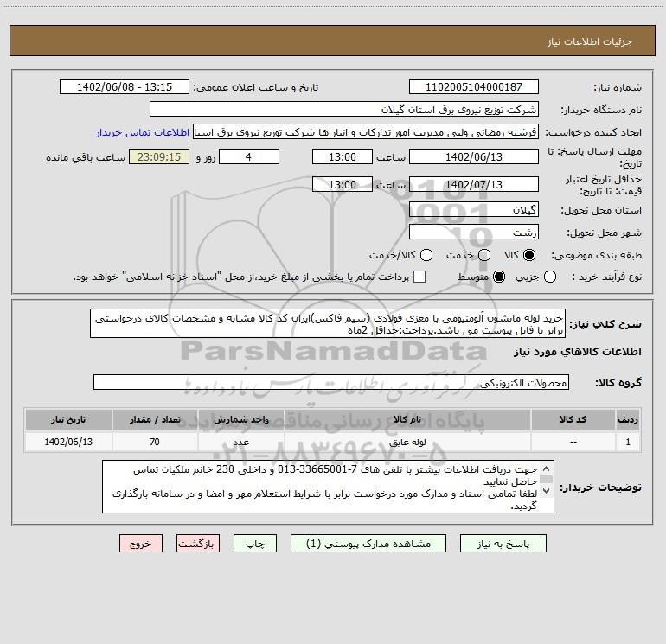Click the buyer notes text area
This screenshot has width=666, height=644.
pyautogui.click(x=328, y=487)
